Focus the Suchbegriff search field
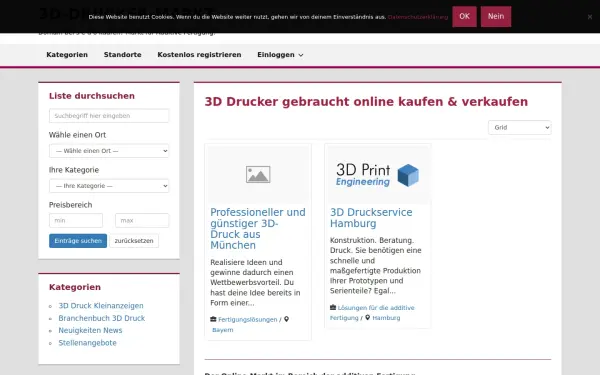The height and width of the screenshot is (375, 600). [109, 116]
